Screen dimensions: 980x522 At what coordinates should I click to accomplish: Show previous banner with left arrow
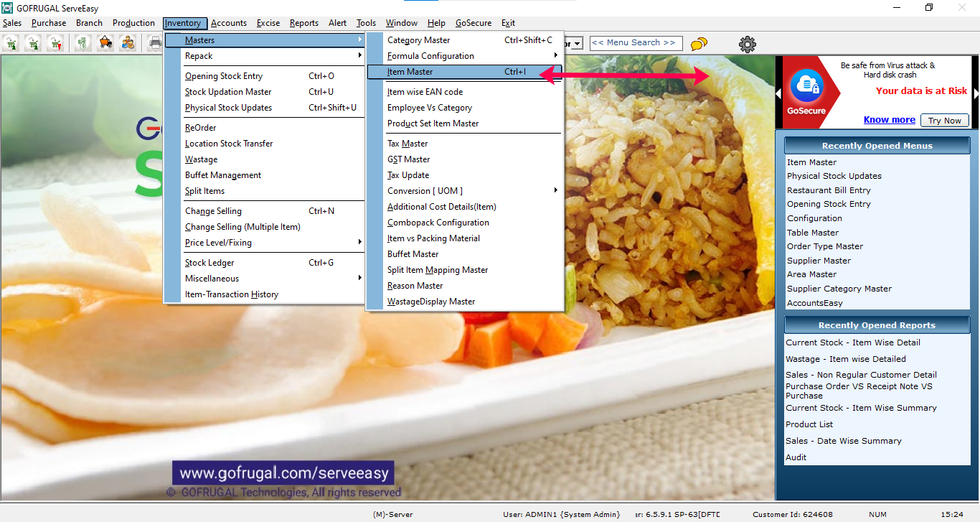coord(778,93)
